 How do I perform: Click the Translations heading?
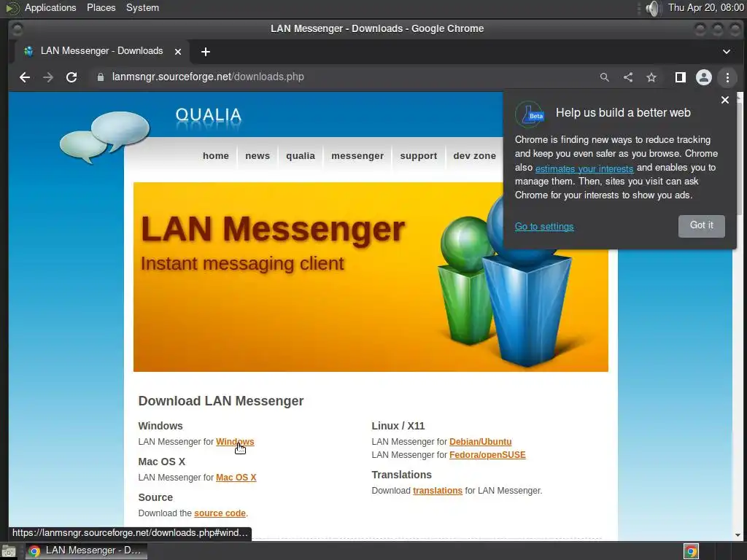(x=402, y=475)
